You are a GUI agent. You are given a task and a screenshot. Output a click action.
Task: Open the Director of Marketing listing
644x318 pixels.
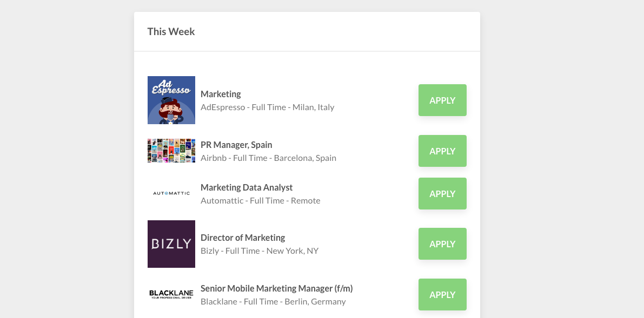tap(243, 238)
